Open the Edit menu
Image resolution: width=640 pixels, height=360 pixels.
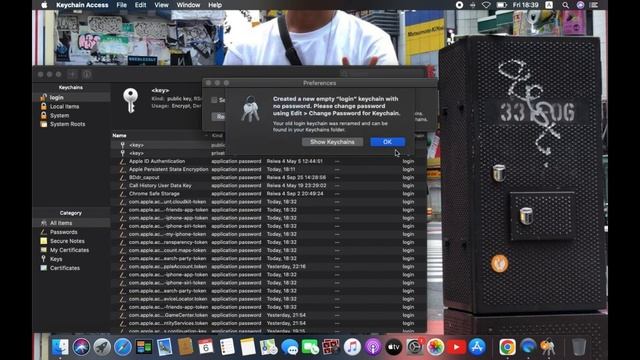(x=140, y=5)
